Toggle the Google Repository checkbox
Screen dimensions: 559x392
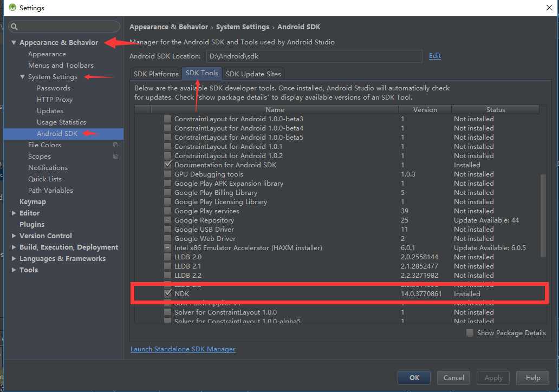pyautogui.click(x=167, y=220)
